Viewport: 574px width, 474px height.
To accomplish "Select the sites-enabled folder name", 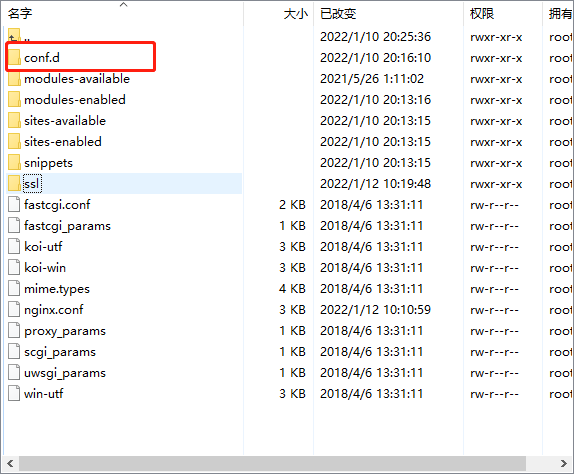I will click(63, 142).
